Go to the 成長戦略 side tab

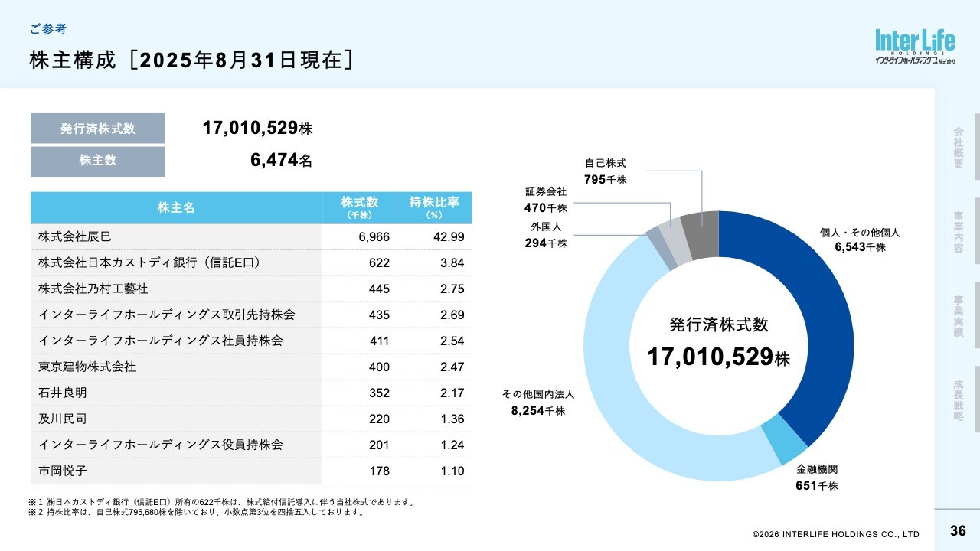pyautogui.click(x=959, y=400)
